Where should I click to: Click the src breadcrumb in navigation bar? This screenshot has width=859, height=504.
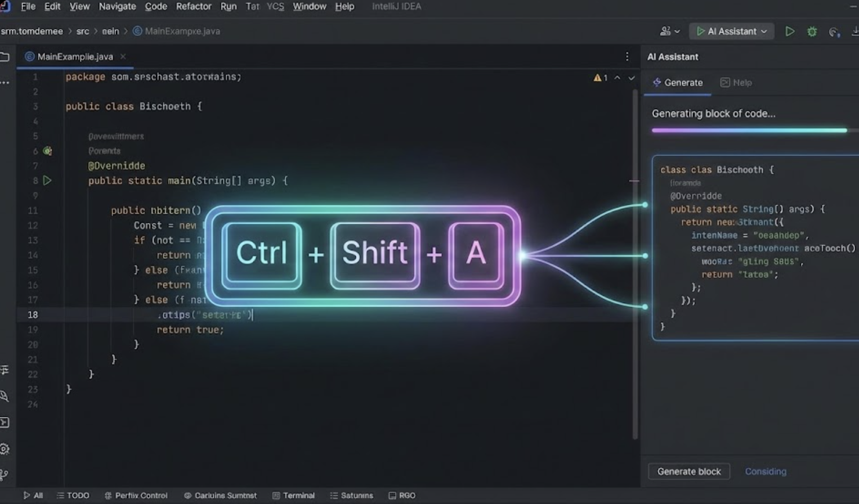click(83, 31)
